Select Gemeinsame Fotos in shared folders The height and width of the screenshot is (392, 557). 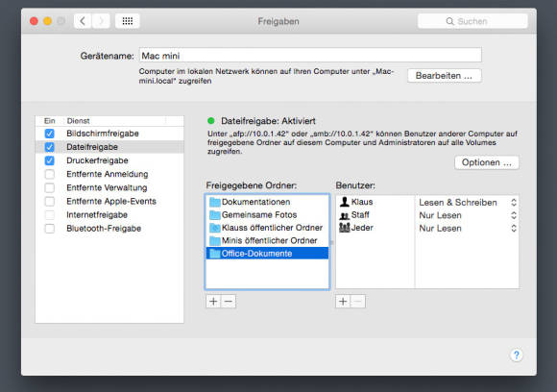[267, 214]
